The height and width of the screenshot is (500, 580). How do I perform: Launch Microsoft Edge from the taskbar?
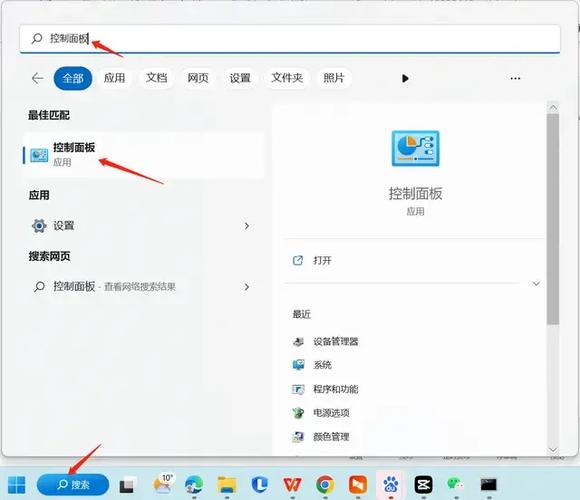click(x=195, y=485)
